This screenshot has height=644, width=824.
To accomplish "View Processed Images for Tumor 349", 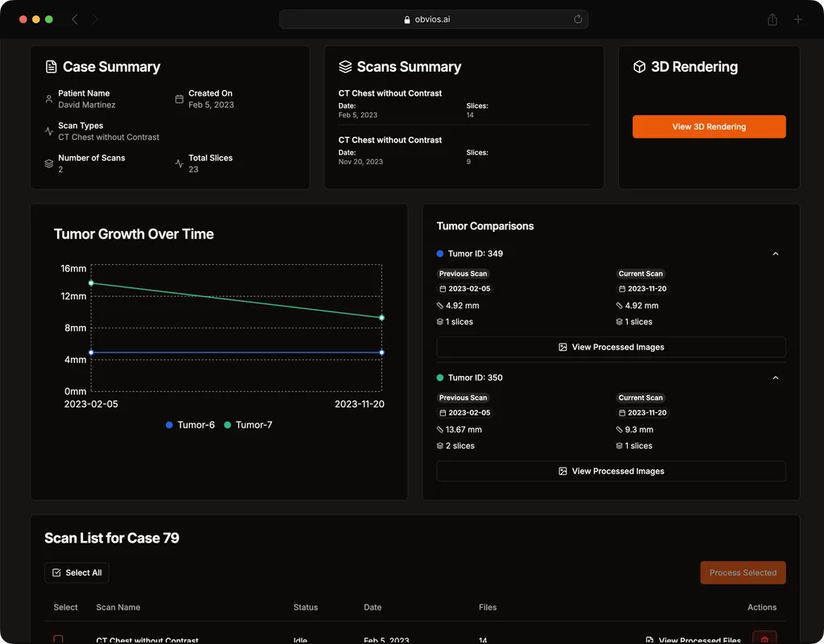I will [x=611, y=347].
